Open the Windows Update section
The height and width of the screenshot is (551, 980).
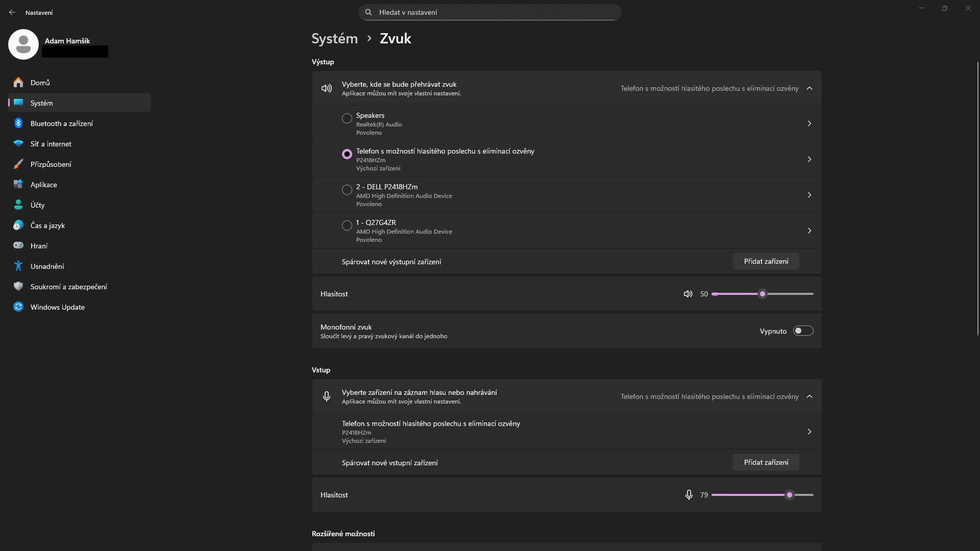[57, 307]
